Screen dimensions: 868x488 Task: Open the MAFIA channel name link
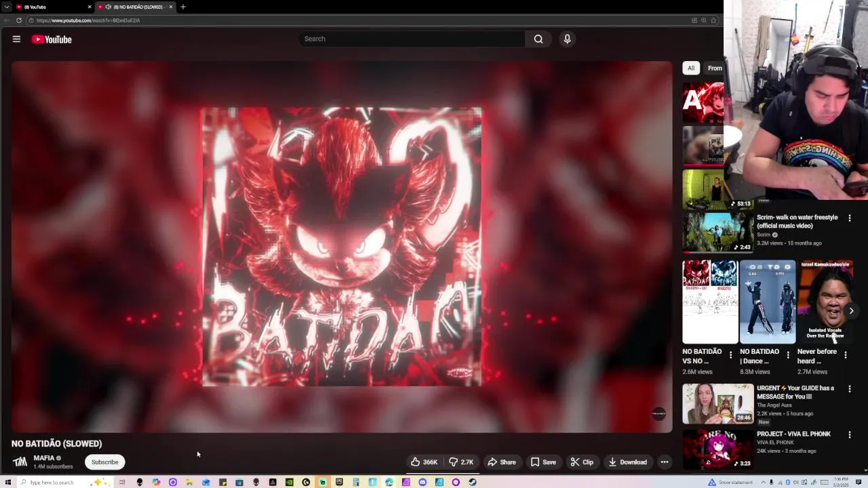(43, 458)
